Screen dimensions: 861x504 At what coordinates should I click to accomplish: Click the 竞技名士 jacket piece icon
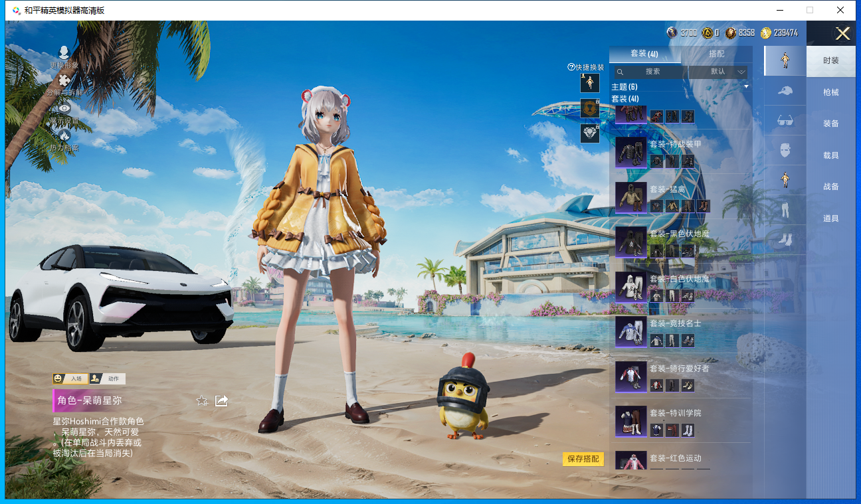[656, 341]
